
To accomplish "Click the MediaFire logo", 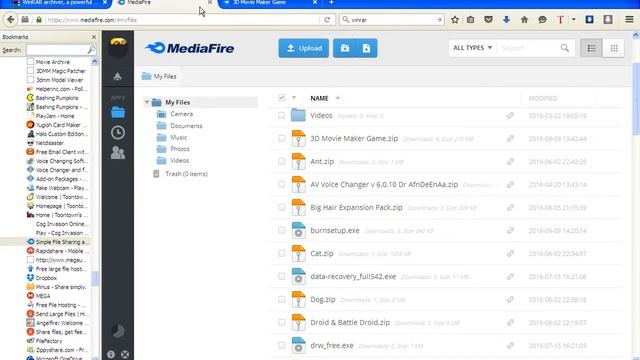I will [189, 48].
